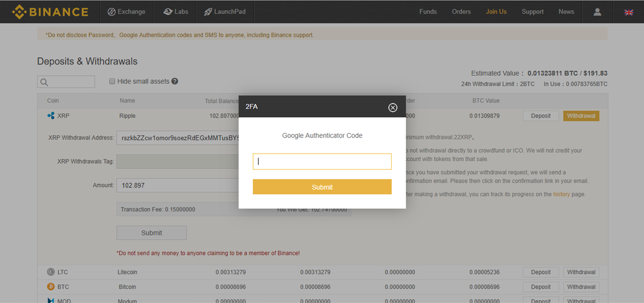Screen dimensions: 644x303
Task: Click the BTC Deposit button
Action: (540, 287)
